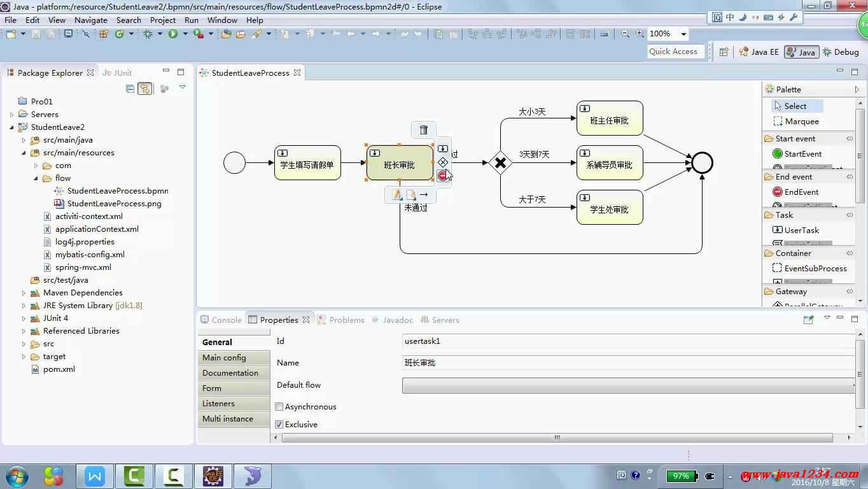The height and width of the screenshot is (489, 868).
Task: Expand the src/main/java folder
Action: [24, 140]
